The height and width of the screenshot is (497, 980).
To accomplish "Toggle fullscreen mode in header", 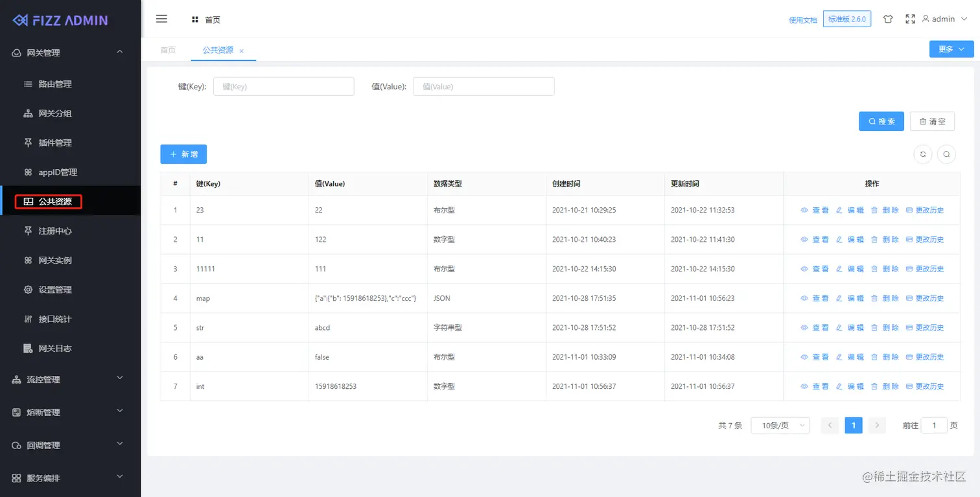I will (910, 19).
